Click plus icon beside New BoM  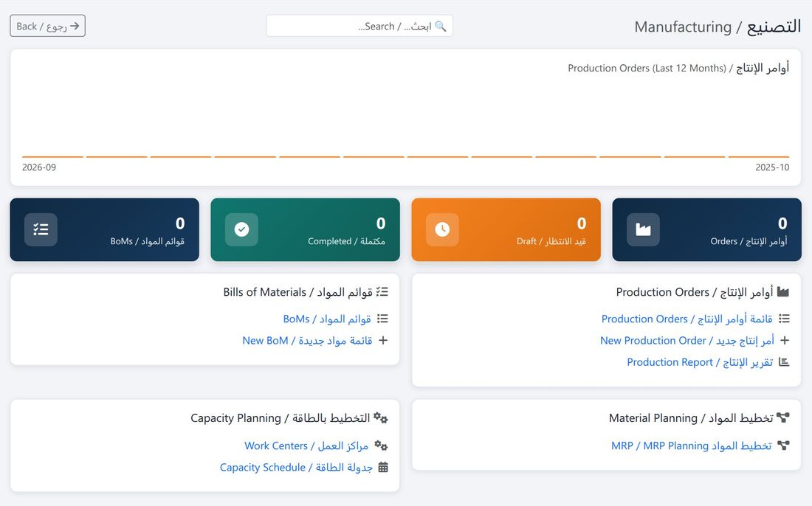[383, 341]
